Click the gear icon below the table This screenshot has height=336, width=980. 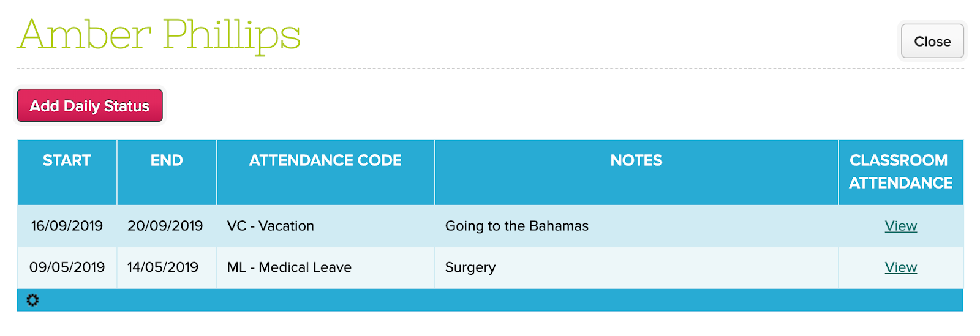tap(32, 300)
